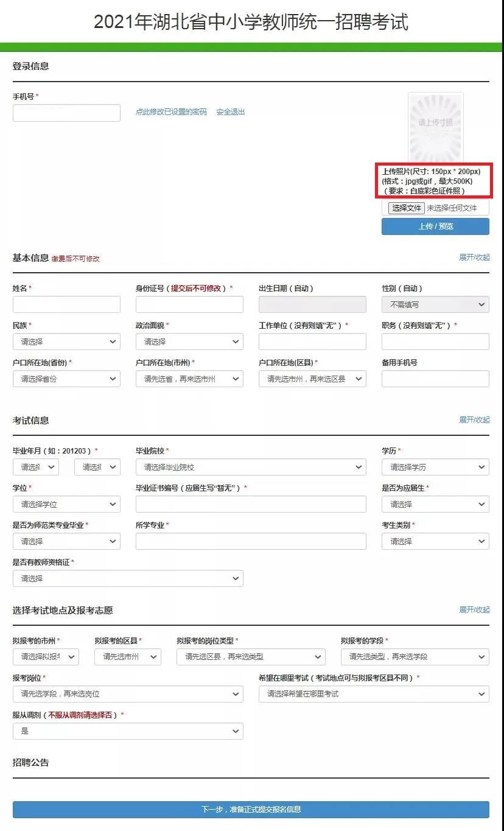Open the 民族 dropdown
Screen dimensions: 504x831
[x=66, y=342]
